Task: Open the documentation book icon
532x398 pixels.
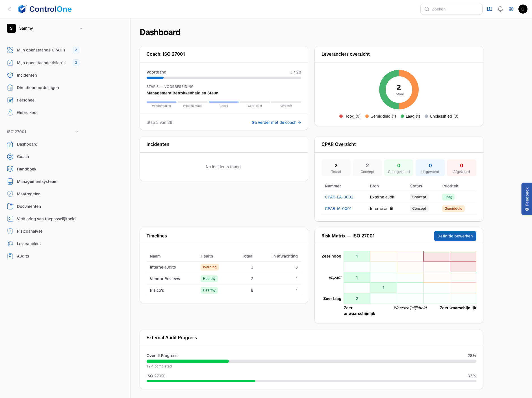Action: pos(489,9)
